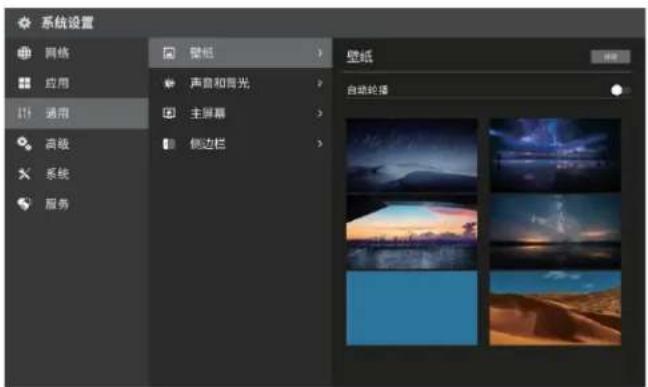Open the 服务 icon in the sidebar
The image size is (648, 387).
coord(24,203)
